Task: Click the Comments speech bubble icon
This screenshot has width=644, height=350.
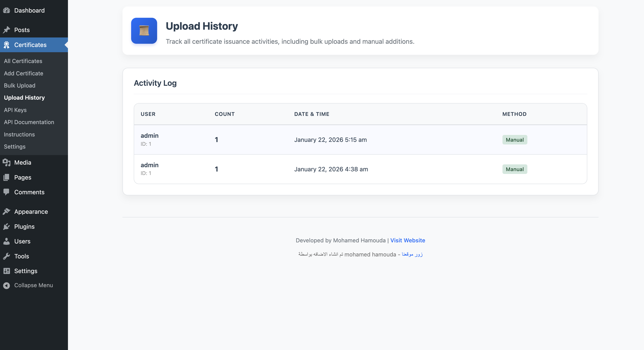Action: (x=6, y=192)
